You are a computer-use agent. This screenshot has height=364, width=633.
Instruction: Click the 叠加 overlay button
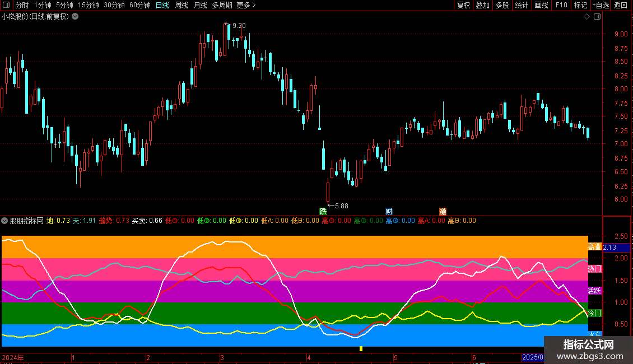(x=482, y=5)
